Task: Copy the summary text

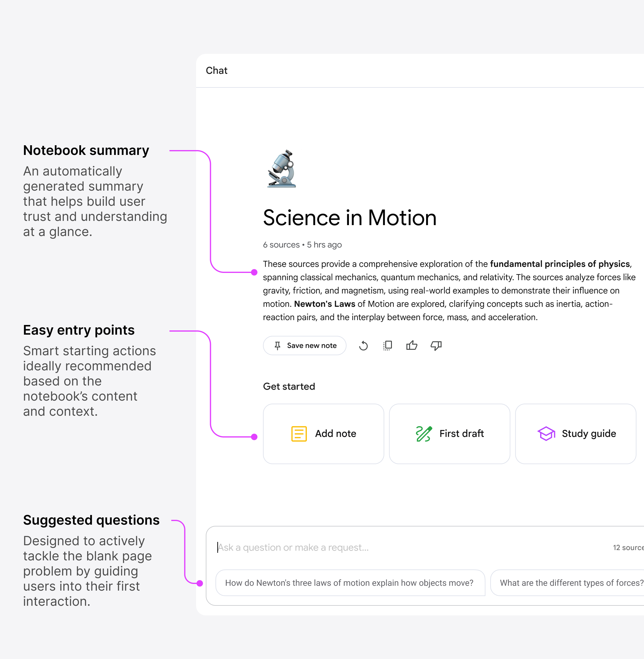Action: pos(388,346)
